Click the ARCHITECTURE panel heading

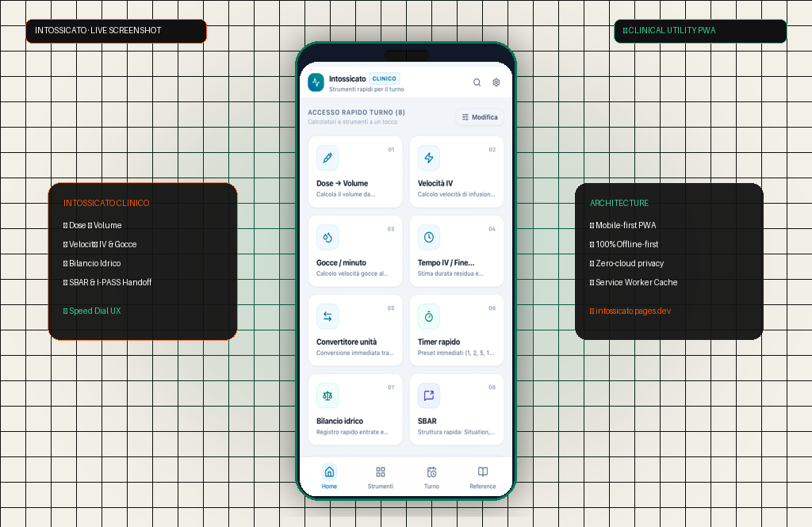click(x=619, y=203)
